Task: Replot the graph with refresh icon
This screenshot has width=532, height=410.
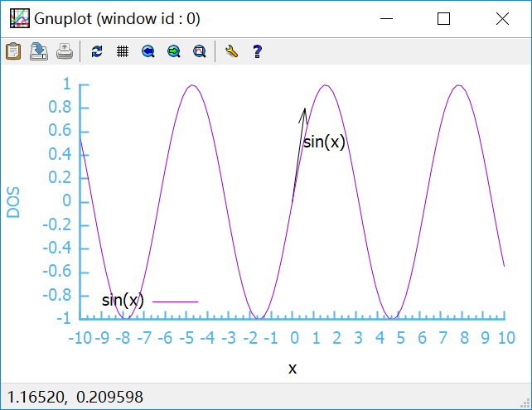Action: [x=97, y=51]
